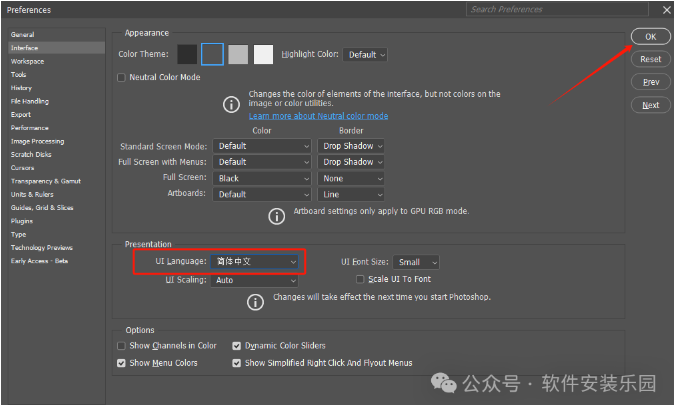Click the info icon by restart Photoshop notice
The height and width of the screenshot is (405, 674).
[x=258, y=298]
